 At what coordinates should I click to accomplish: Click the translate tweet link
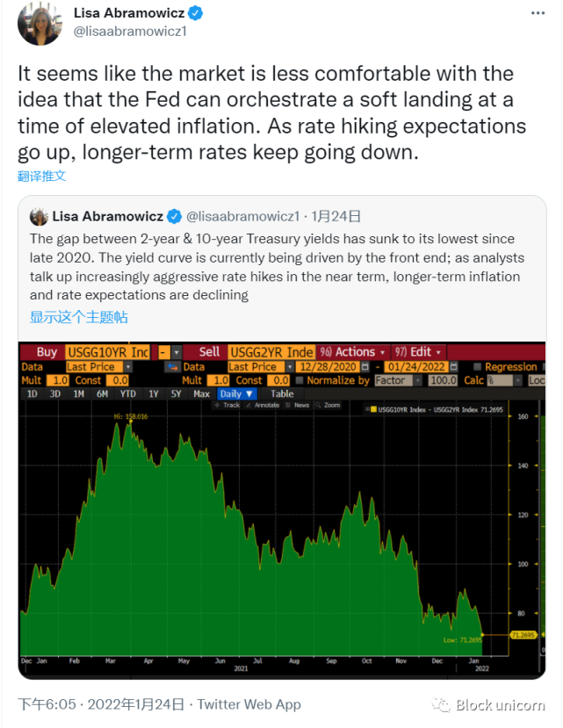click(42, 176)
